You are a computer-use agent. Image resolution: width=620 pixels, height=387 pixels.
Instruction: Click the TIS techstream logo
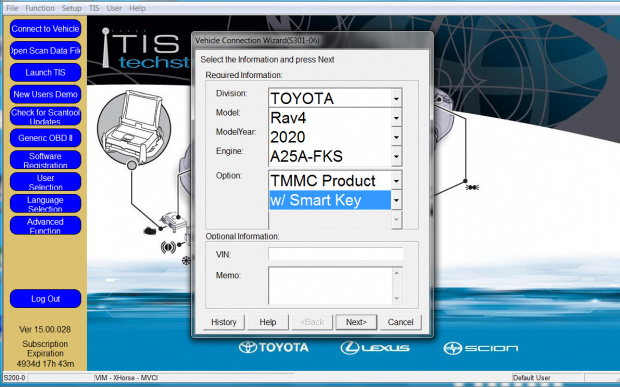click(x=144, y=49)
